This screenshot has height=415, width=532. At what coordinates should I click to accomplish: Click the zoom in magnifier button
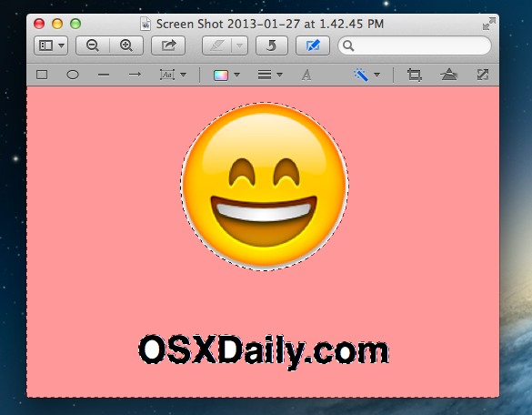pos(126,46)
